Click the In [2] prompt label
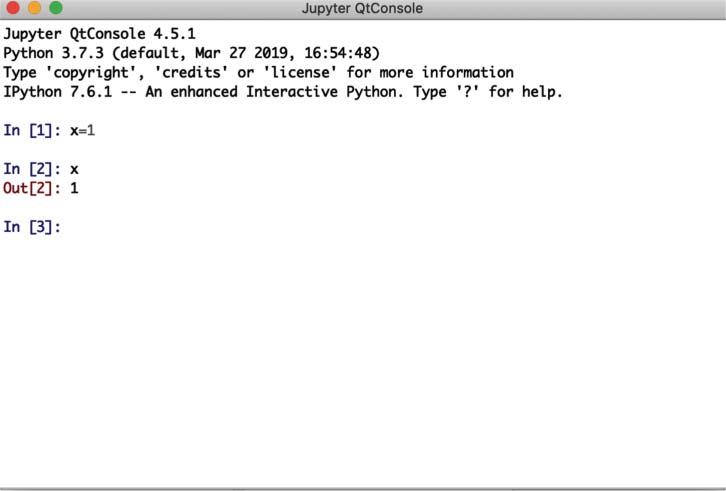Screen dimensions: 726x491 (x=32, y=169)
